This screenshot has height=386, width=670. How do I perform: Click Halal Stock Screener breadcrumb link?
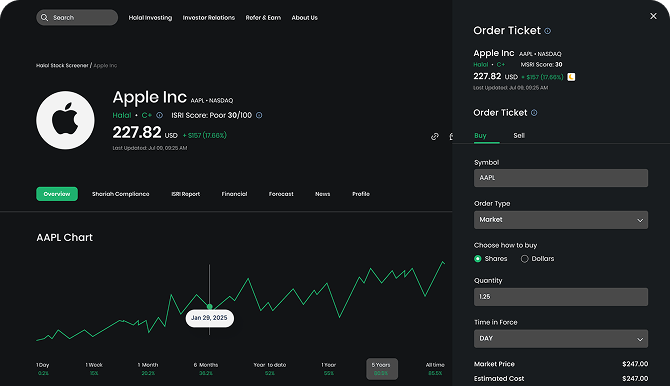tap(62, 65)
